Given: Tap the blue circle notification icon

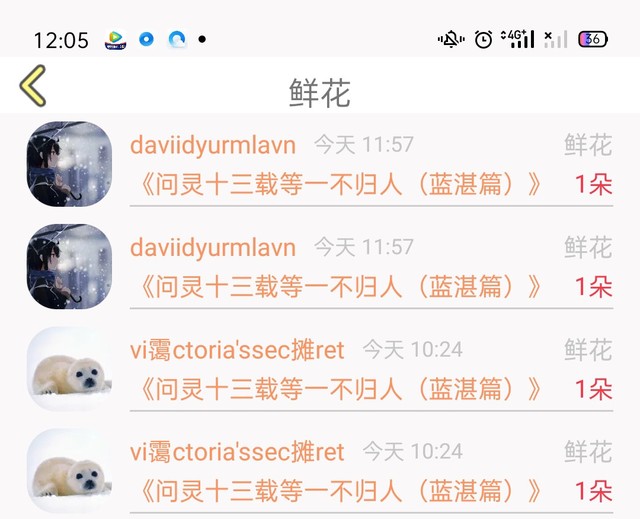Looking at the screenshot, I should pyautogui.click(x=146, y=40).
